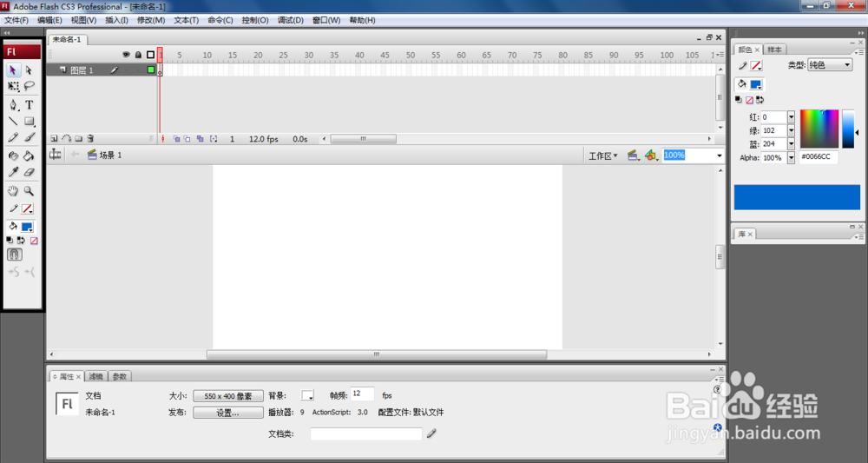Open the 红 value slider arrow
This screenshot has height=463, width=868.
click(x=791, y=117)
